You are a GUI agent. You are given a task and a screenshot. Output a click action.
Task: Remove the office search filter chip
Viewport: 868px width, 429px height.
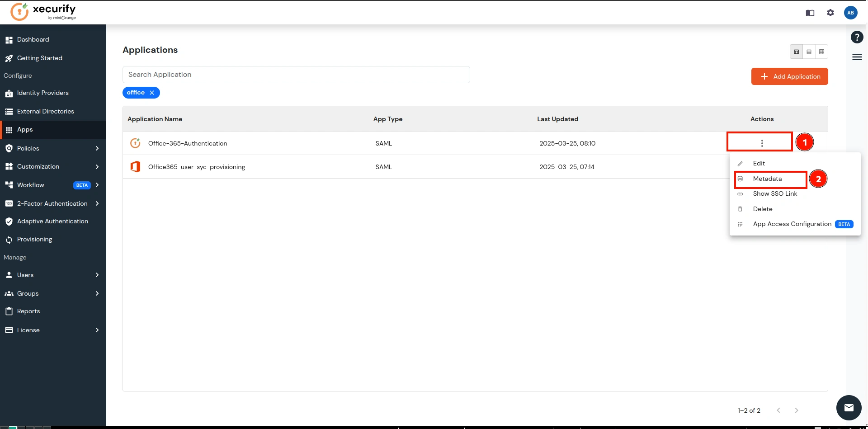coord(152,93)
